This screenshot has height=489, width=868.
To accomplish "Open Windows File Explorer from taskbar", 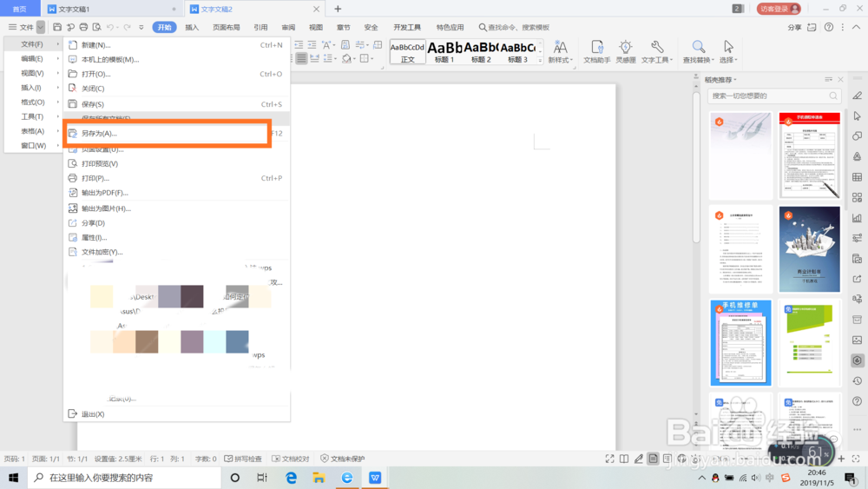I will click(x=319, y=478).
